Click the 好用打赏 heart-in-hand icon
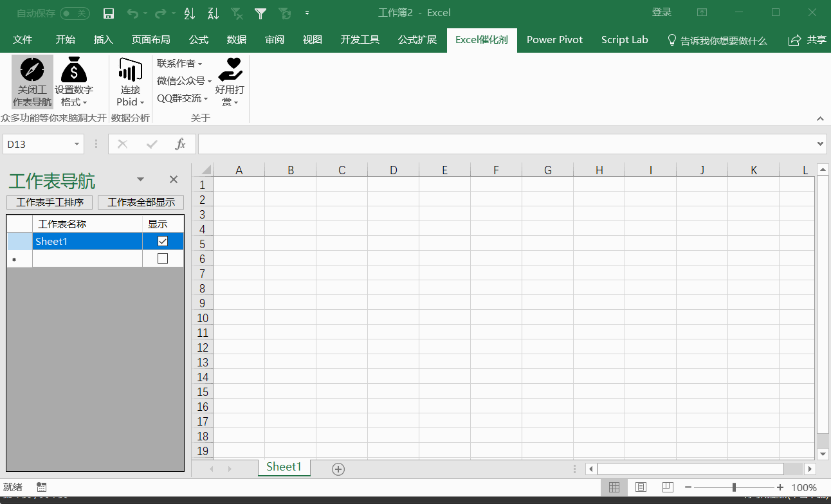 click(230, 69)
